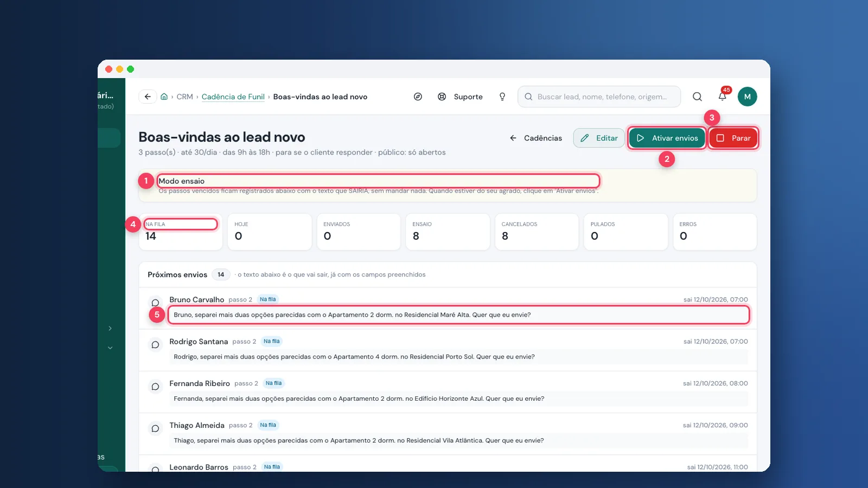Click the Editar button
This screenshot has height=488, width=868.
point(599,138)
